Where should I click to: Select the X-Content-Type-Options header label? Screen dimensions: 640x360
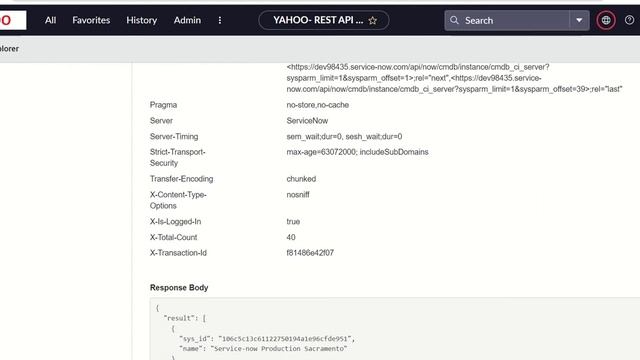coord(178,200)
